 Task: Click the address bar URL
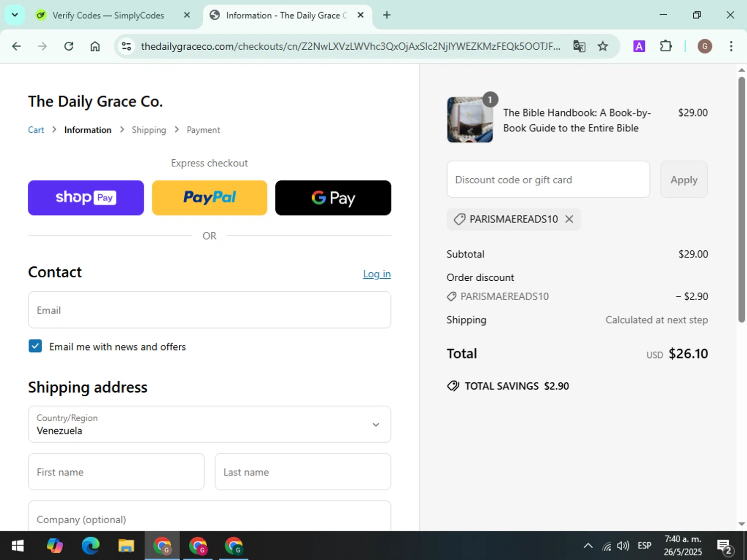tap(350, 46)
